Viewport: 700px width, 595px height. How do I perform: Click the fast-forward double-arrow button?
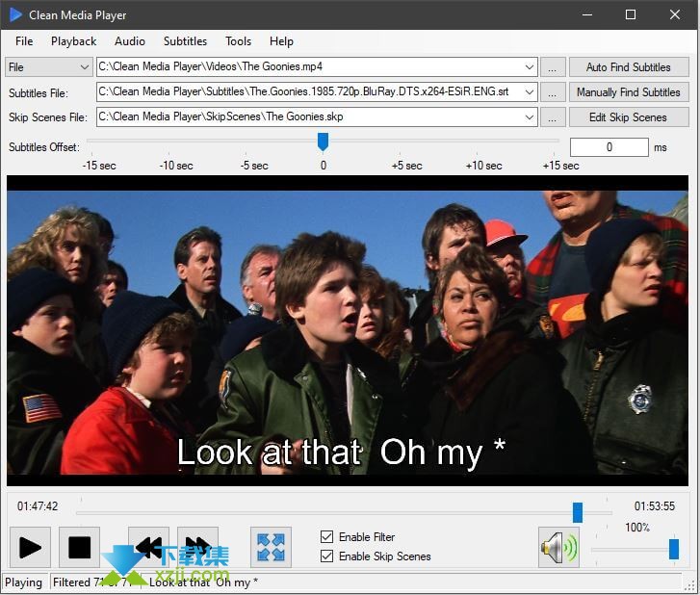click(x=197, y=547)
